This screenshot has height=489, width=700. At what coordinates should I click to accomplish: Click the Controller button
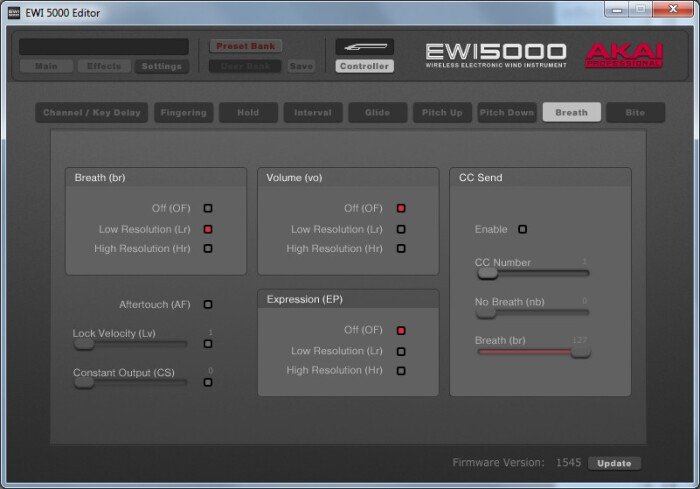coord(364,66)
